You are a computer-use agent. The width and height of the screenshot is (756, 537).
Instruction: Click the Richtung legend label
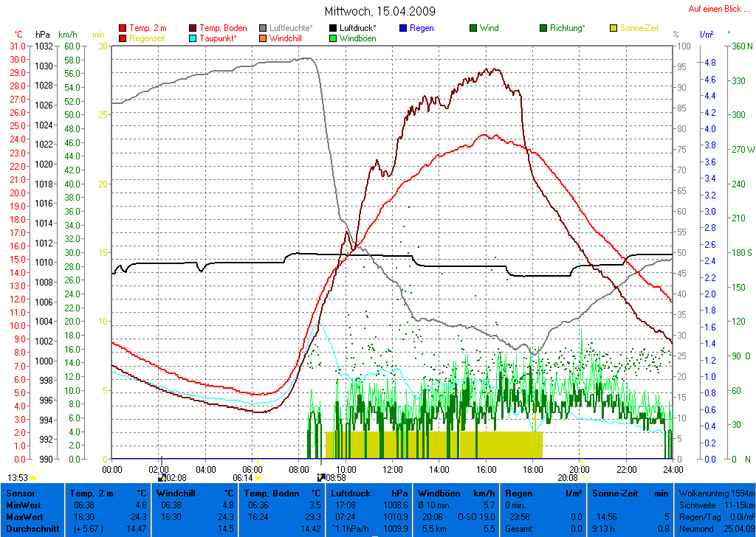pyautogui.click(x=567, y=28)
